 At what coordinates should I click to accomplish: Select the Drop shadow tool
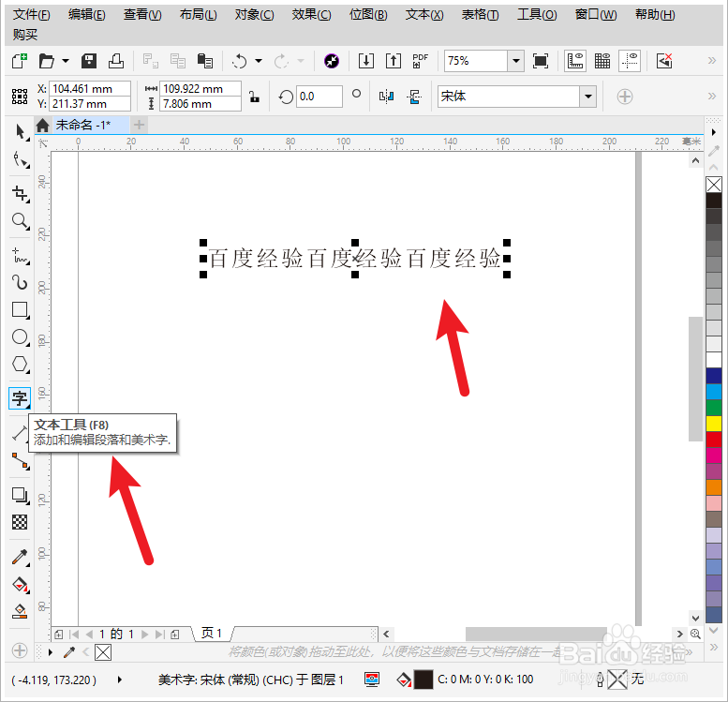20,495
